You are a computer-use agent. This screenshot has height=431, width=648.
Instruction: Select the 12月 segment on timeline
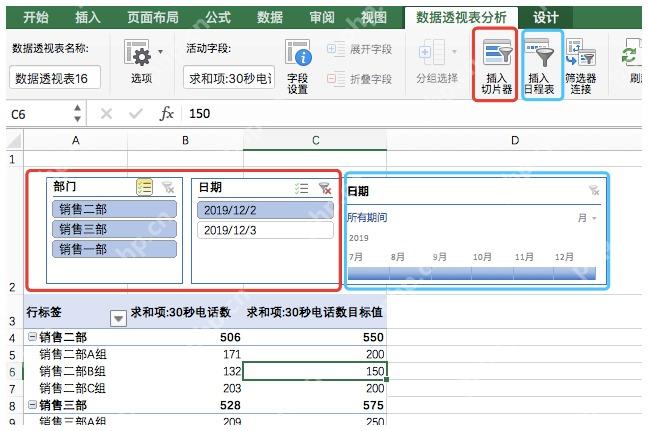(x=575, y=273)
